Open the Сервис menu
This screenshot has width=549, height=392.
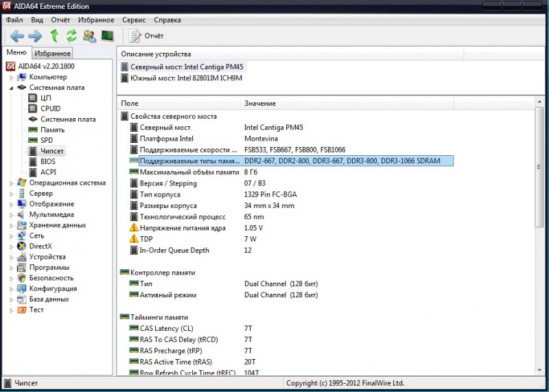tap(134, 20)
